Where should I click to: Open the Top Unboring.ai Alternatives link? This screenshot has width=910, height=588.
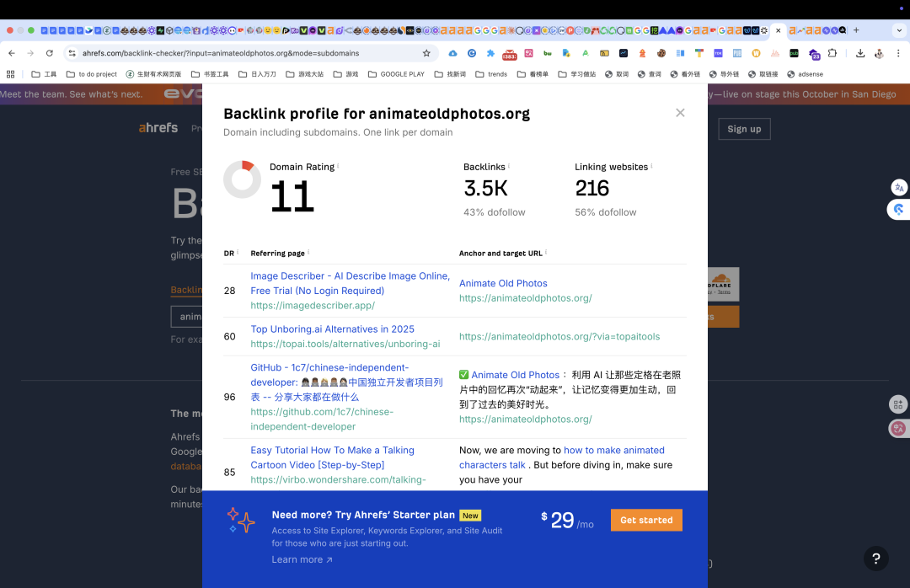[x=333, y=329]
